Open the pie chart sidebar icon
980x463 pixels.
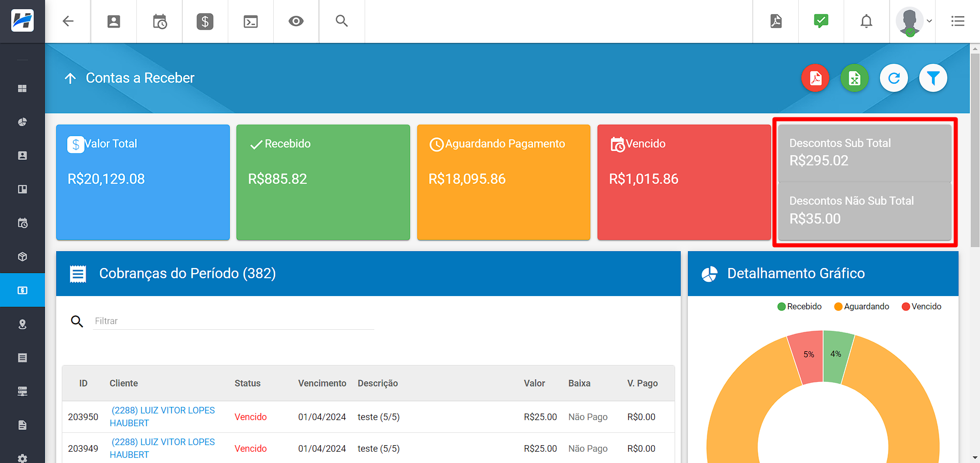pos(22,122)
